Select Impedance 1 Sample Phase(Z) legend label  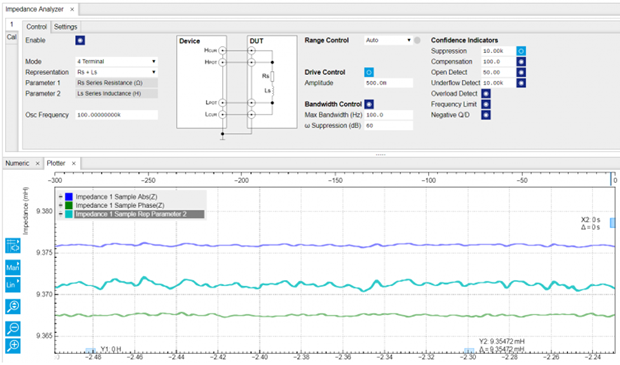click(x=120, y=205)
